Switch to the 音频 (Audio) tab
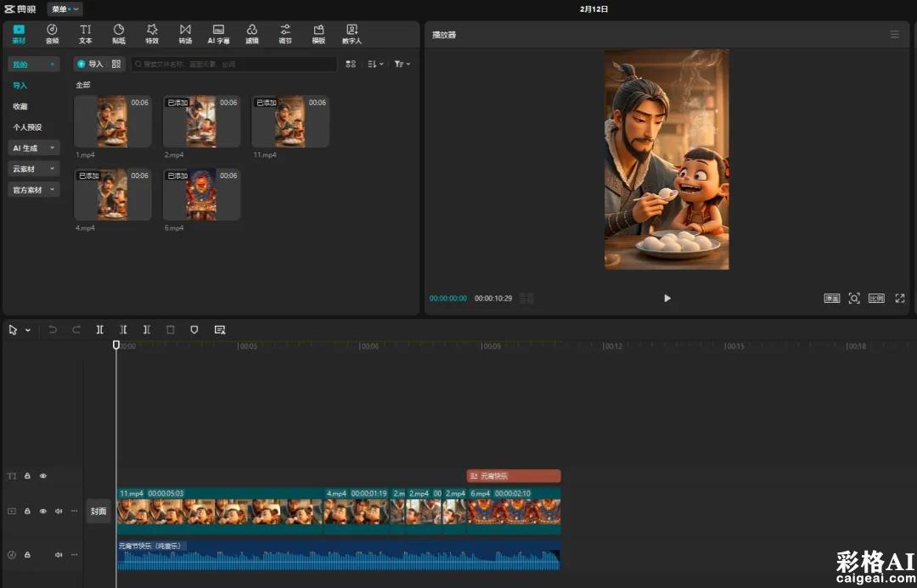The height and width of the screenshot is (588, 917). click(x=52, y=34)
